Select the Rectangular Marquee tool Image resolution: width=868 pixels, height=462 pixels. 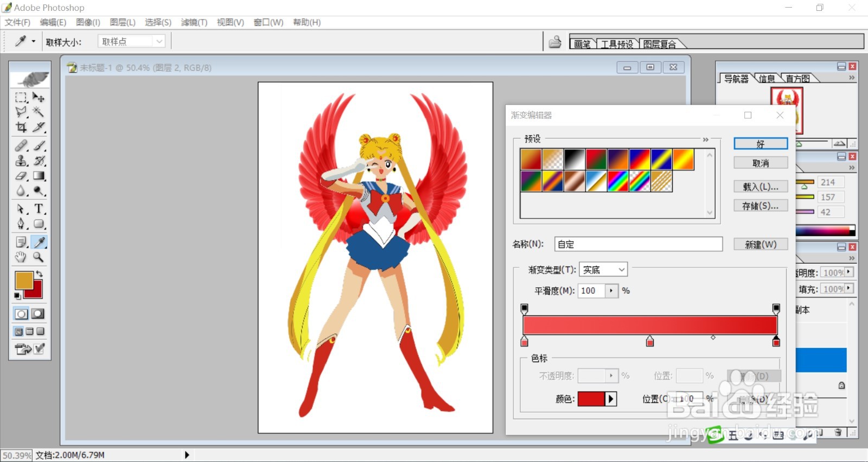tap(21, 98)
